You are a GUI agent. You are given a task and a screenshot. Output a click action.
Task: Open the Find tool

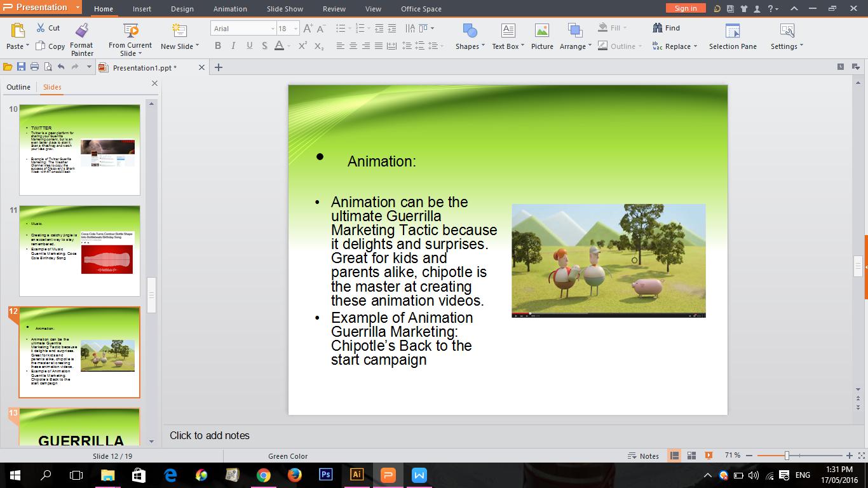[x=666, y=28]
